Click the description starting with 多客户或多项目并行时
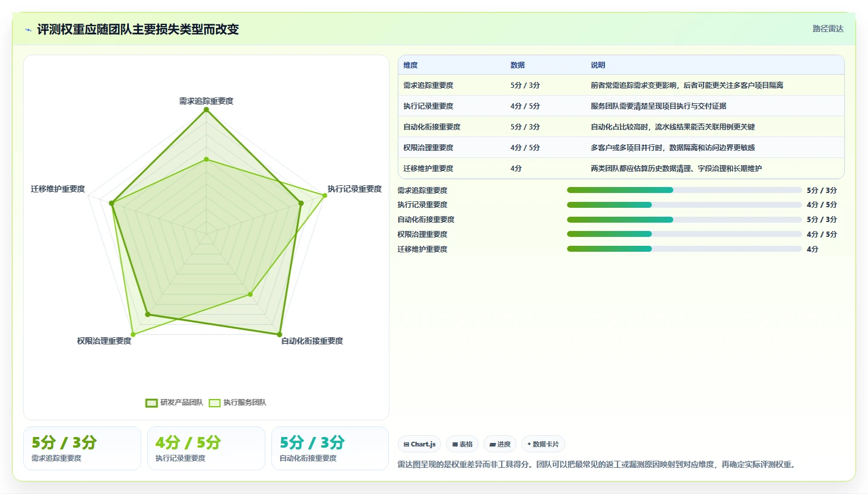 (673, 148)
